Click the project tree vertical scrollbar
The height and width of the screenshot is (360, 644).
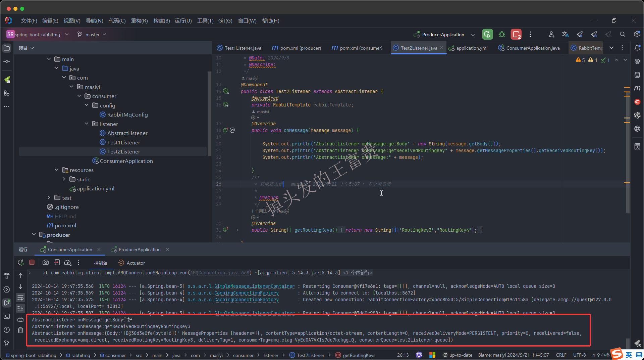[x=209, y=114]
